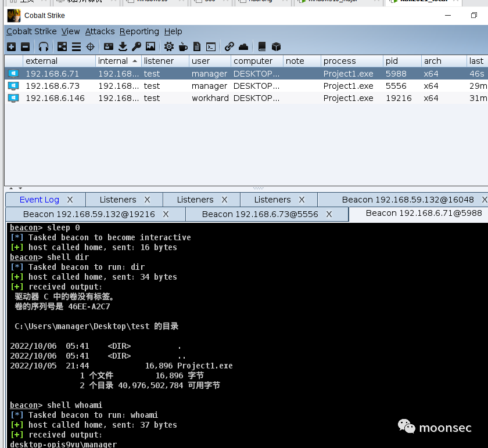Sort by the computer column header
This screenshot has height=448, width=488.
point(257,61)
